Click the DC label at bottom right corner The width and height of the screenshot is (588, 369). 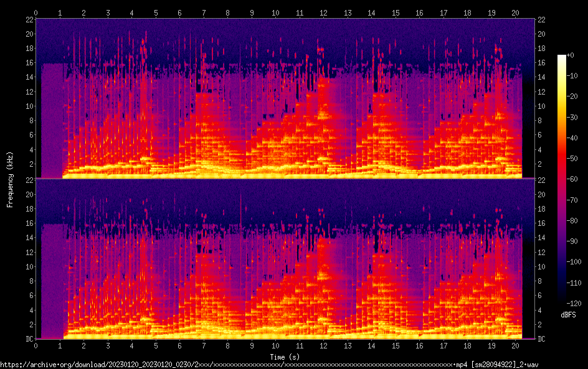pos(542,339)
